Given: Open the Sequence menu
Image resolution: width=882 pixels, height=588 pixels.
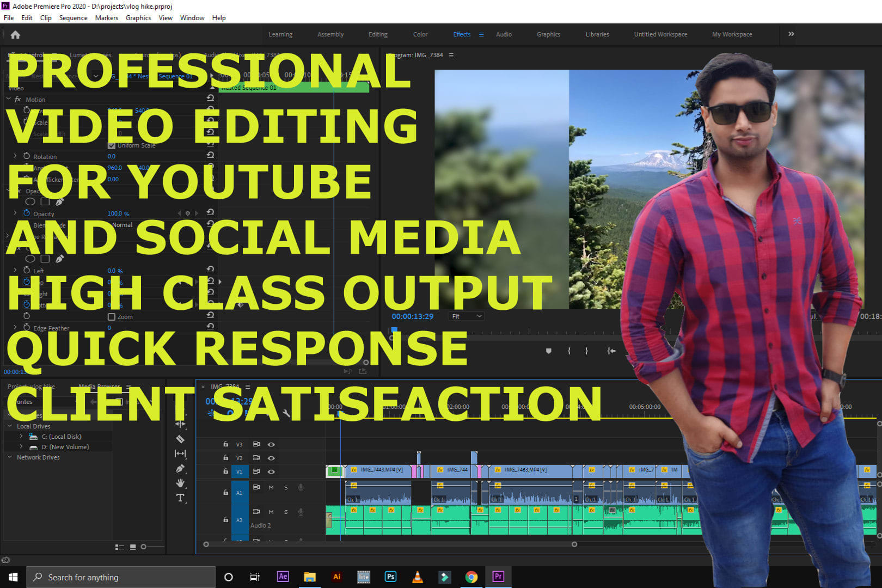Looking at the screenshot, I should (73, 18).
